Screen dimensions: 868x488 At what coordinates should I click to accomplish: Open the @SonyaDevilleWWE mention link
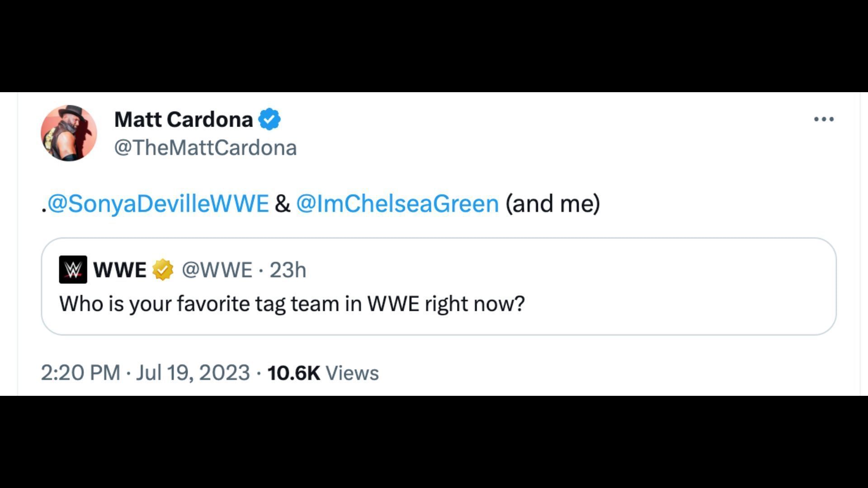click(158, 203)
